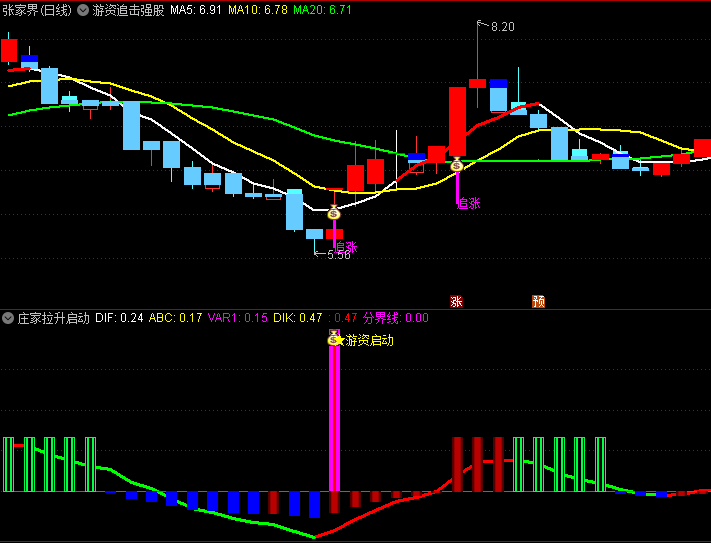Viewport: 711px width, 543px height.
Task: Click the large red candlestick above 追涨
Action: pyautogui.click(x=457, y=121)
